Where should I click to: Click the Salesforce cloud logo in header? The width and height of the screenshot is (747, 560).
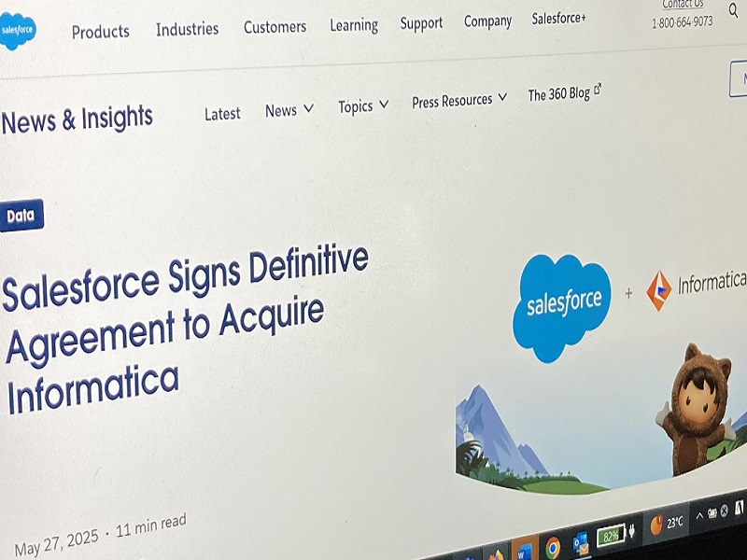click(17, 31)
